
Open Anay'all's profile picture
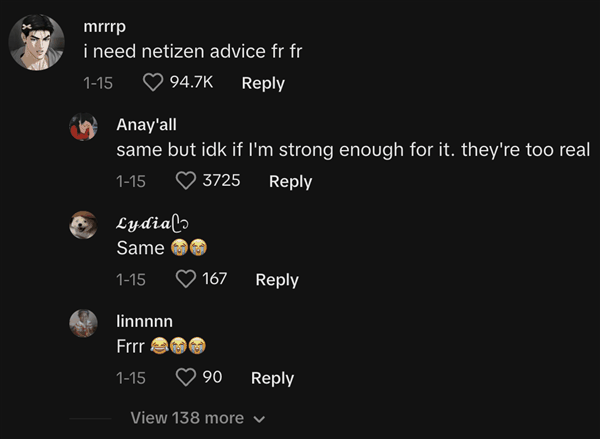point(84,129)
